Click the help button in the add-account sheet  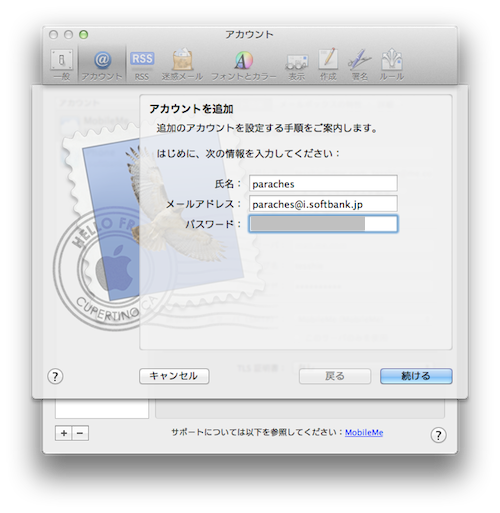click(x=55, y=376)
